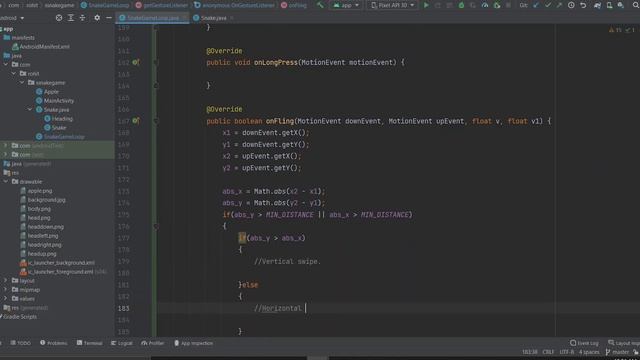
Task: Expand the com (androidTest) package arrow
Action: (x=6, y=146)
